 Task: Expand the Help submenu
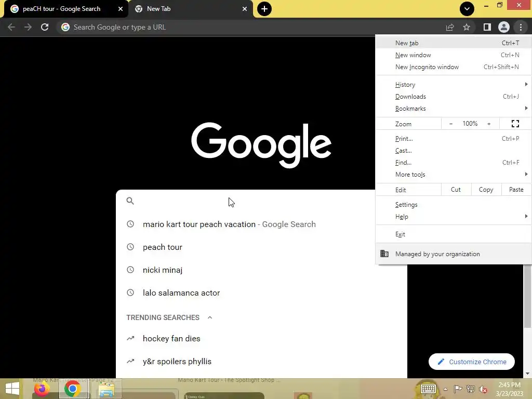click(x=453, y=217)
